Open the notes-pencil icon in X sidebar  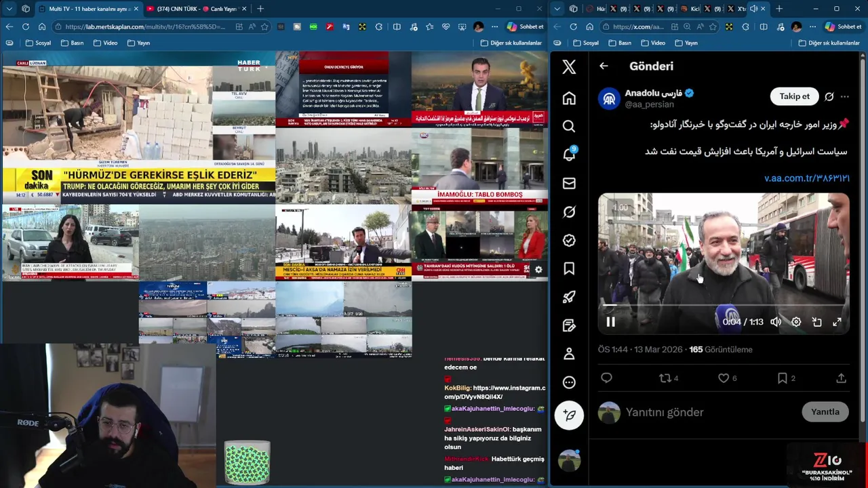pos(569,325)
